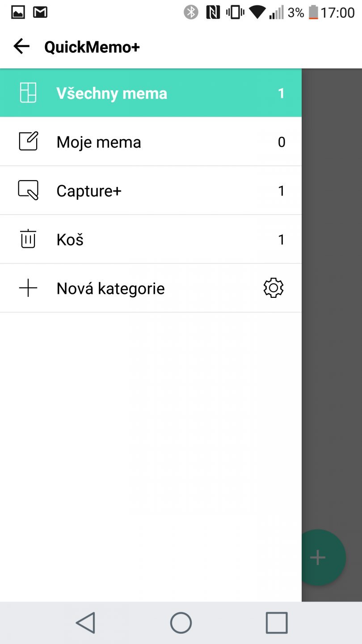Open Moje mema category

[99, 142]
